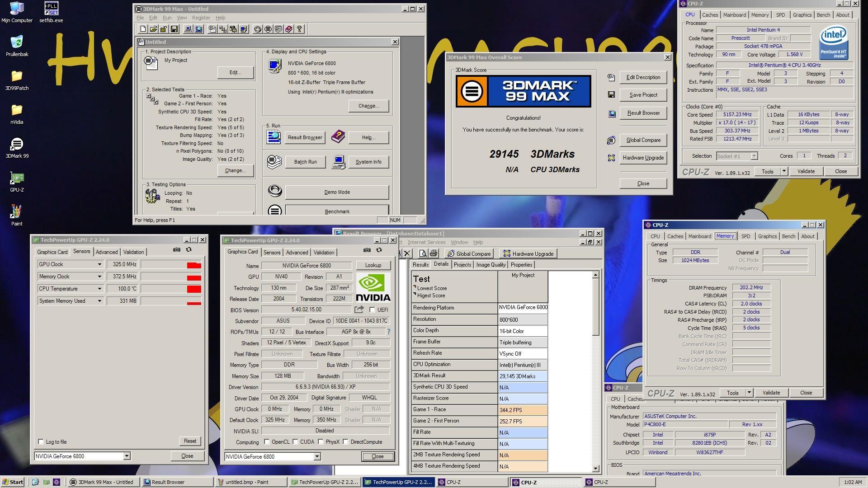Click Lookup button in GPU-Z

coord(373,265)
